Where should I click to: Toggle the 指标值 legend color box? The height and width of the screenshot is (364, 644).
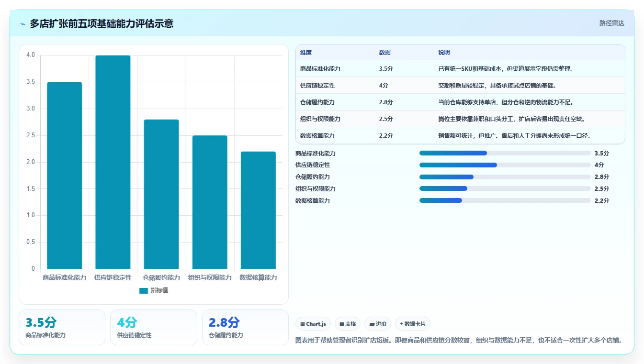pyautogui.click(x=144, y=290)
